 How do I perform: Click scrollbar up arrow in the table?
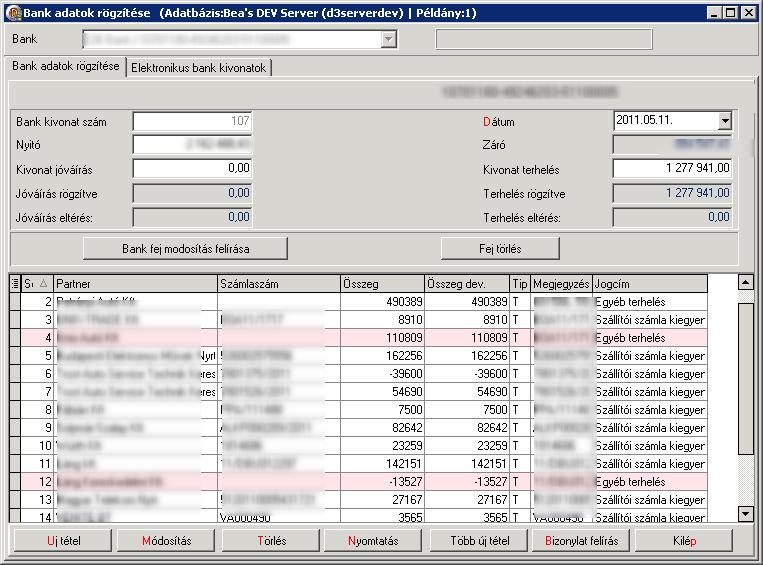745,282
